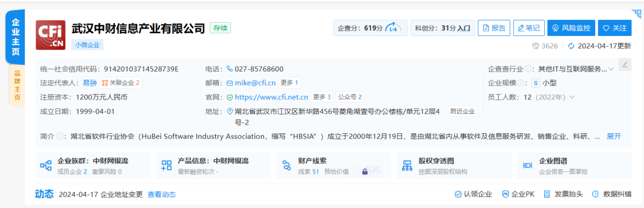Click the lock icon on 预估价值

(364, 172)
